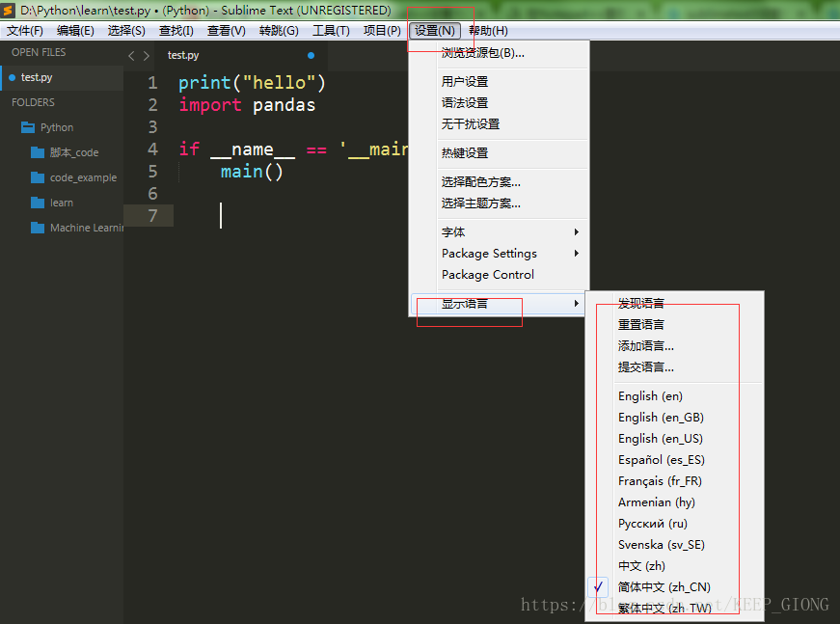Open the 文件(F) menu
The image size is (840, 624).
pyautogui.click(x=25, y=31)
